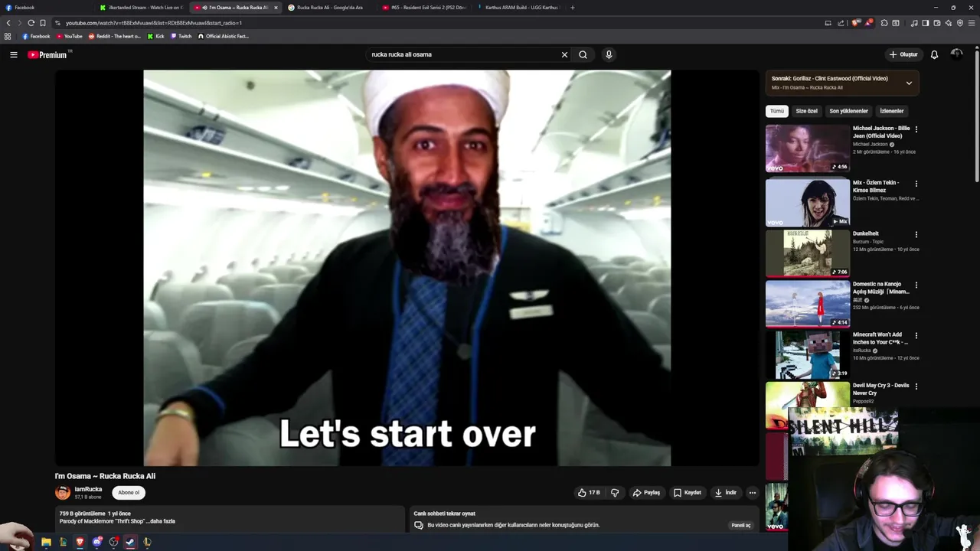The width and height of the screenshot is (980, 551).
Task: Open Brave Rewards triangle icon
Action: tap(869, 23)
